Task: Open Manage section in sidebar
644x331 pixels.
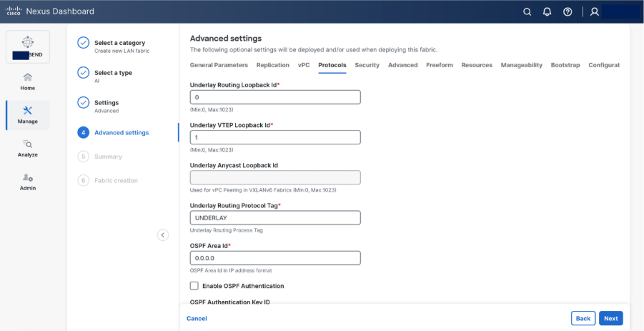Action: click(x=28, y=115)
